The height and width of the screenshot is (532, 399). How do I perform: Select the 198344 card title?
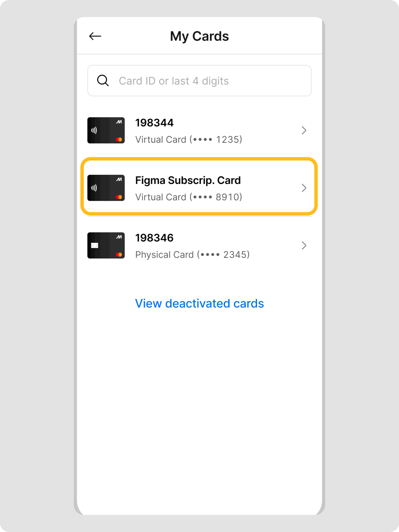pyautogui.click(x=154, y=123)
